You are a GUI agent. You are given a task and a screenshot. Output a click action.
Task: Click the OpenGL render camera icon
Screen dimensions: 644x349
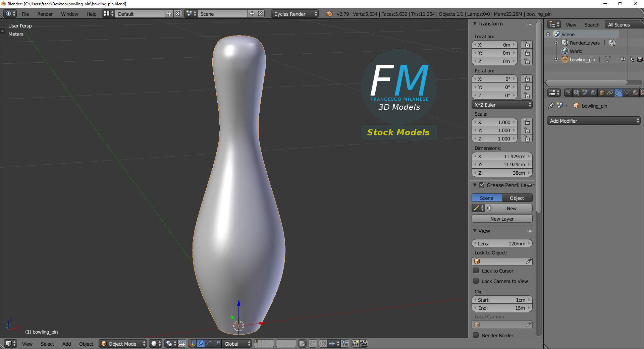click(355, 344)
